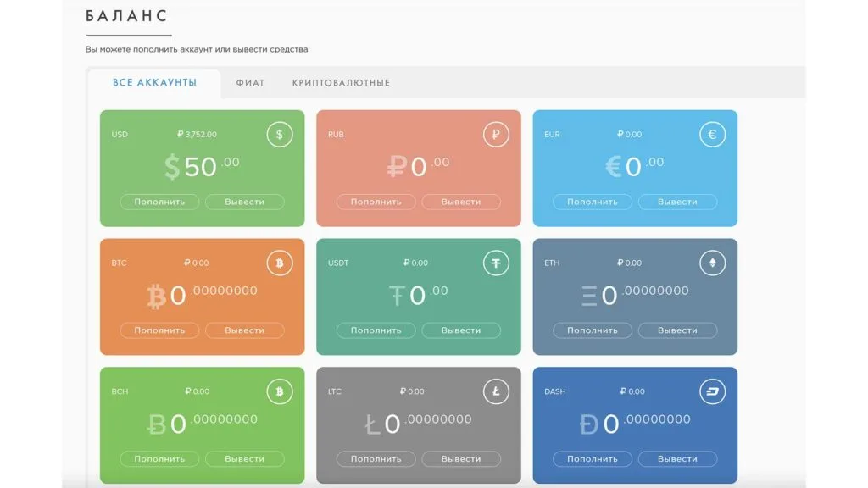The height and width of the screenshot is (488, 868).
Task: Click the Tether icon on USDT card
Action: coord(496,263)
